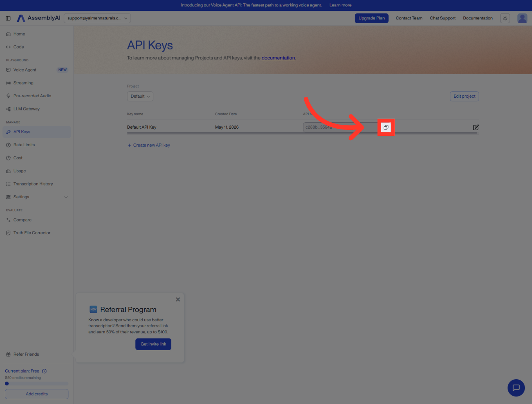Image resolution: width=532 pixels, height=404 pixels.
Task: Open the user profile avatar
Action: tap(522, 18)
